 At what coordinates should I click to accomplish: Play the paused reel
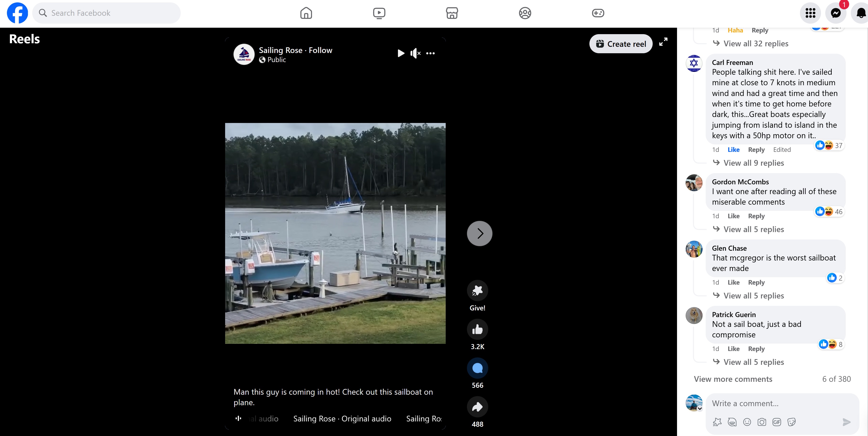401,53
